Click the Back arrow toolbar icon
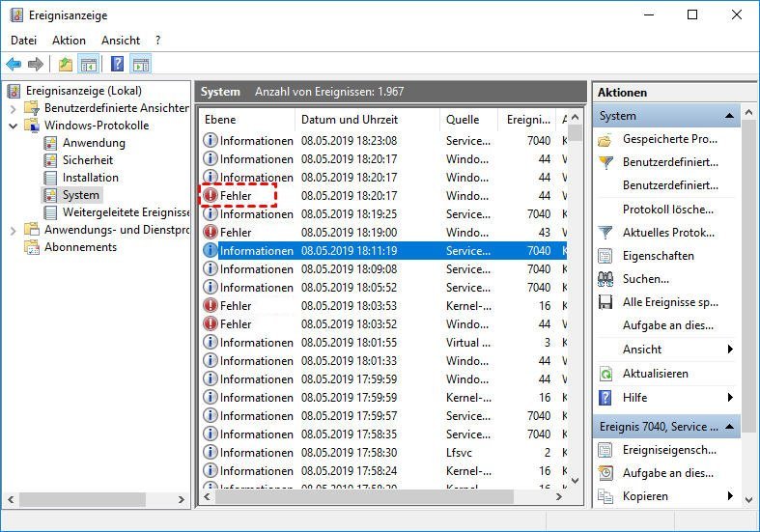This screenshot has width=760, height=532. pos(14,64)
